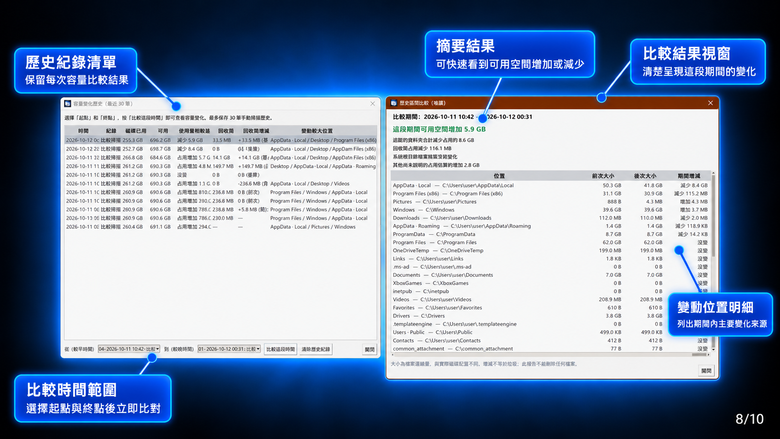The height and width of the screenshot is (439, 780).
Task: Click the 回收筒占用減少 116.1 MB summary line
Action: (422, 148)
